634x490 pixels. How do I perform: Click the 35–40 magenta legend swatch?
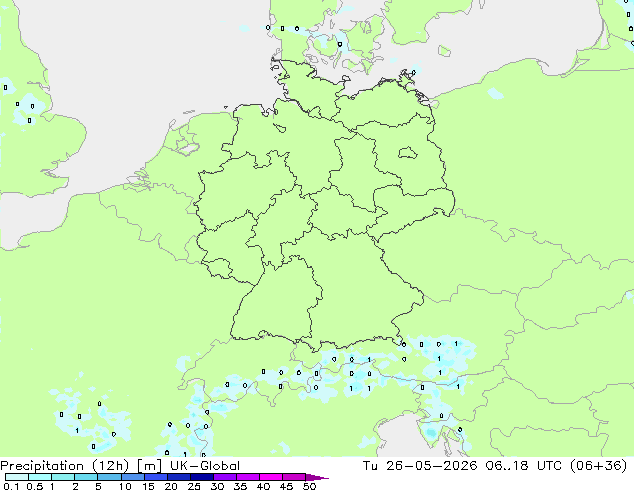tap(247, 477)
